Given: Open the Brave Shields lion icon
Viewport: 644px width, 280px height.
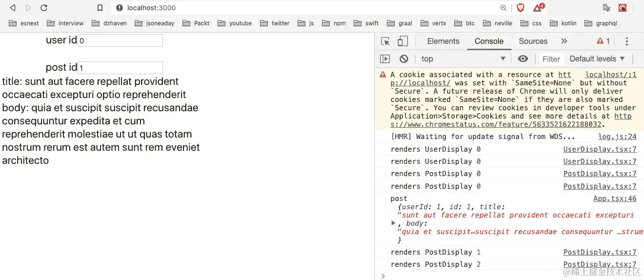Looking at the screenshot, I should coord(520,8).
